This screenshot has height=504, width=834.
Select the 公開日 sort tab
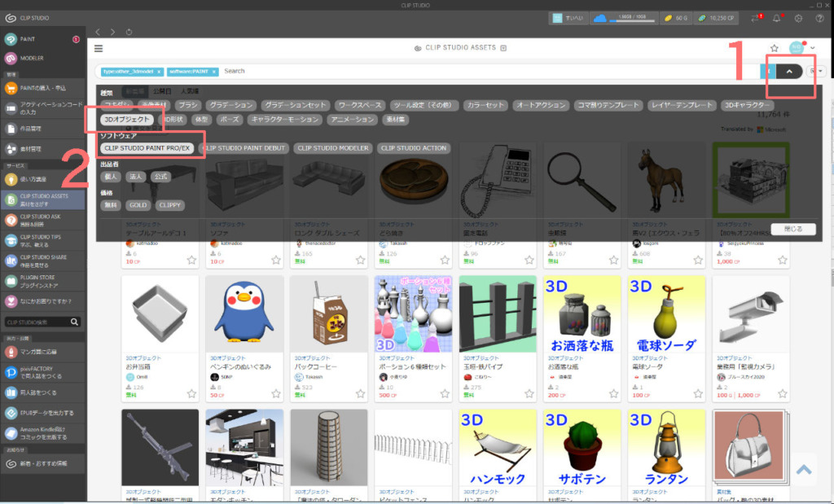tap(162, 91)
